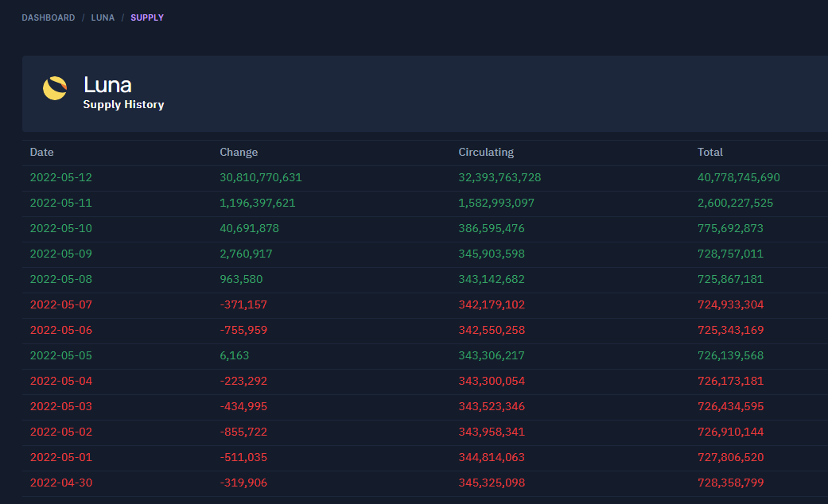Click circulating value 343,142,682
This screenshot has height=504, width=828.
click(x=492, y=279)
